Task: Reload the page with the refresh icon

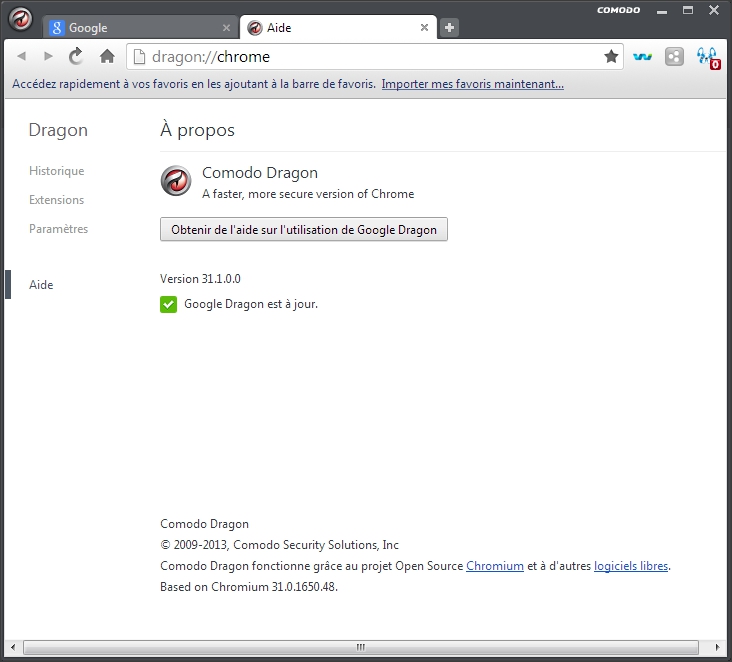Action: point(76,56)
